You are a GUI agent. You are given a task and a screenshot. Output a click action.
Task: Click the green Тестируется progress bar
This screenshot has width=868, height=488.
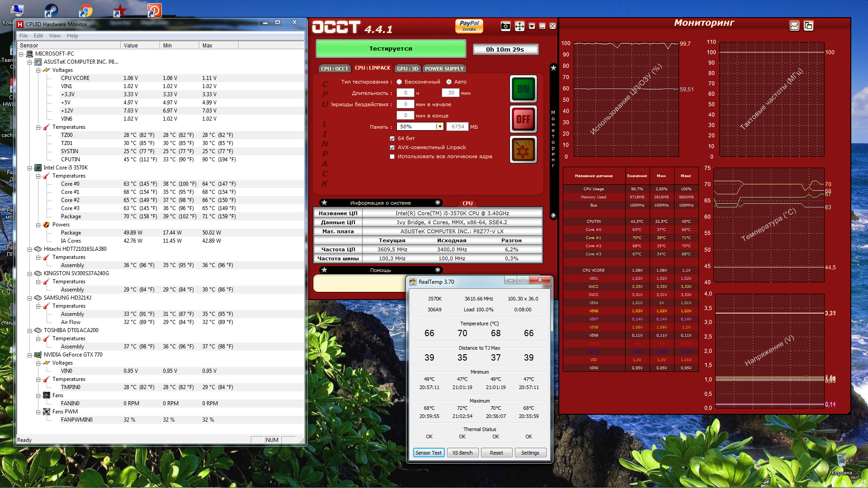coord(391,49)
